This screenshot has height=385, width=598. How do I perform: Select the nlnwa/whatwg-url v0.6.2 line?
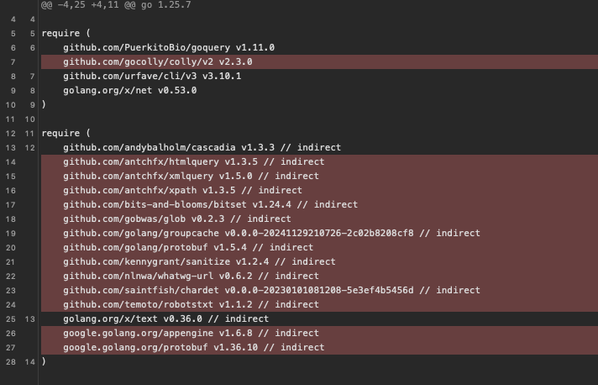[x=319, y=276]
